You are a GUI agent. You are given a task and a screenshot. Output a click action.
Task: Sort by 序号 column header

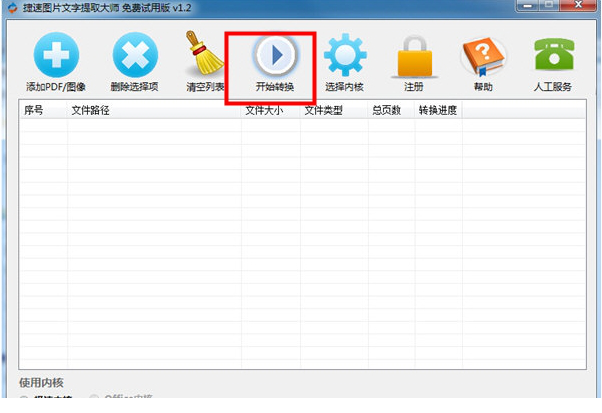[43, 111]
